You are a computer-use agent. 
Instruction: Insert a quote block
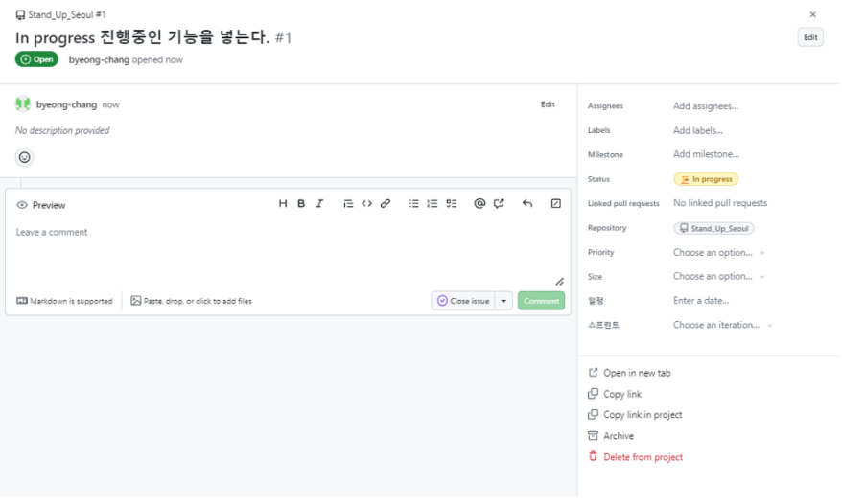(x=349, y=204)
